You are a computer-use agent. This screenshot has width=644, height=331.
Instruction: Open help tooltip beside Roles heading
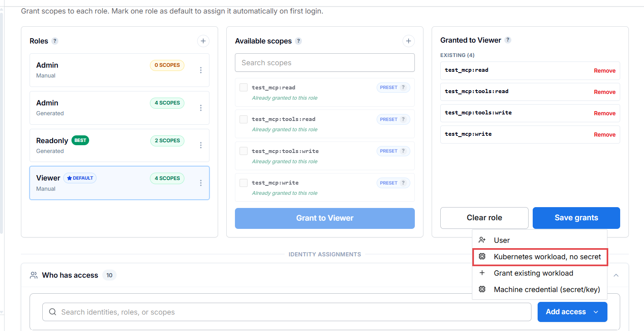tap(55, 41)
